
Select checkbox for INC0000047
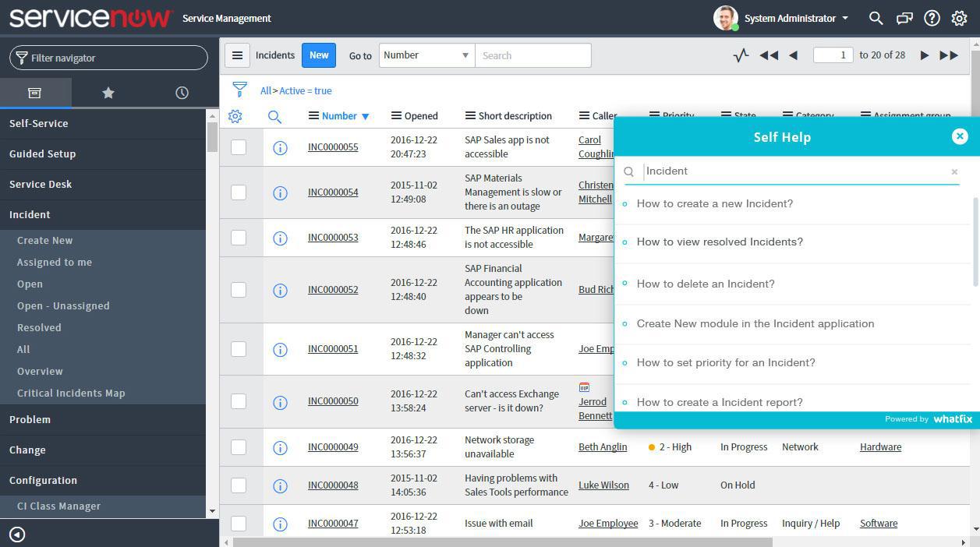coord(239,523)
